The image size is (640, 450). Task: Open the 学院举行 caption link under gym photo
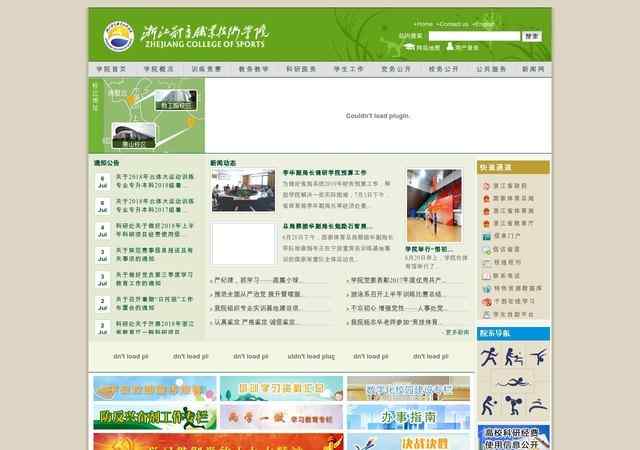pyautogui.click(x=429, y=249)
